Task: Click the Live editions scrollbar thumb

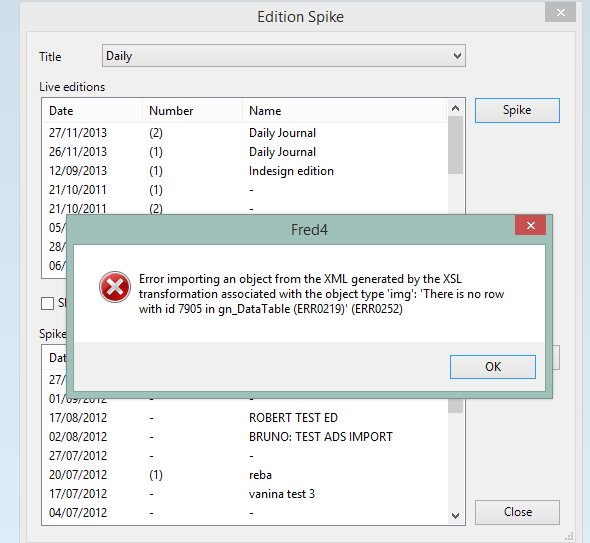Action: [x=455, y=145]
